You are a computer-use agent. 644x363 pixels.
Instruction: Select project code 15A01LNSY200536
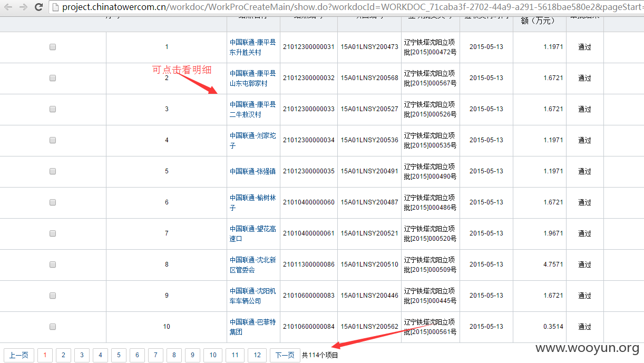coord(369,140)
